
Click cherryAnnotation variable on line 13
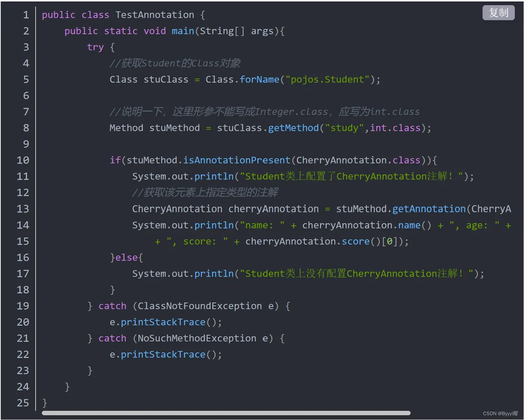pos(273,209)
